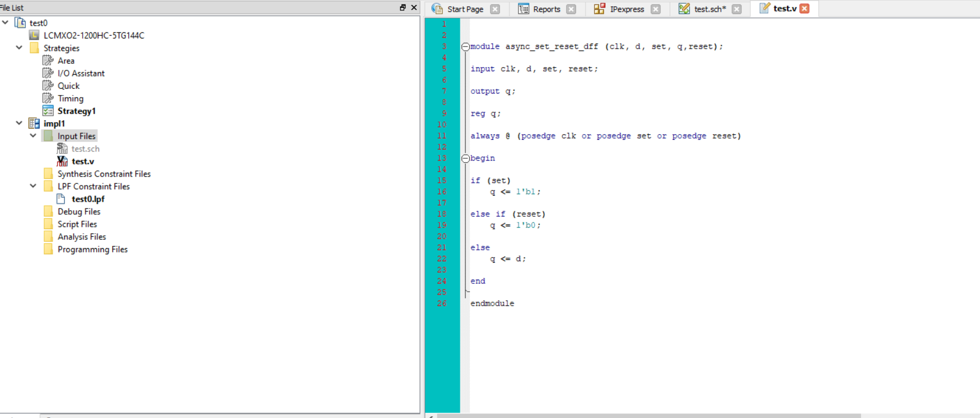This screenshot has width=980, height=418.
Task: Collapse the Strategies tree node
Action: pos(19,47)
